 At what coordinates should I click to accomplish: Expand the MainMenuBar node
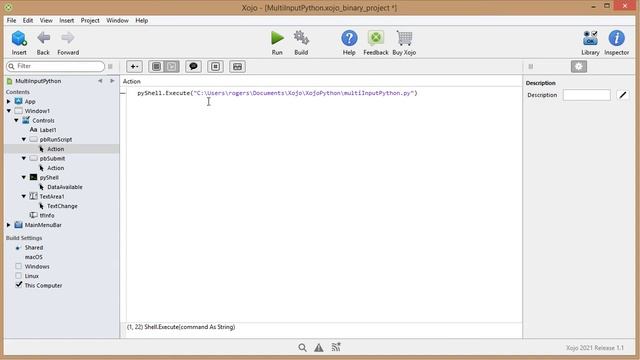click(x=9, y=225)
